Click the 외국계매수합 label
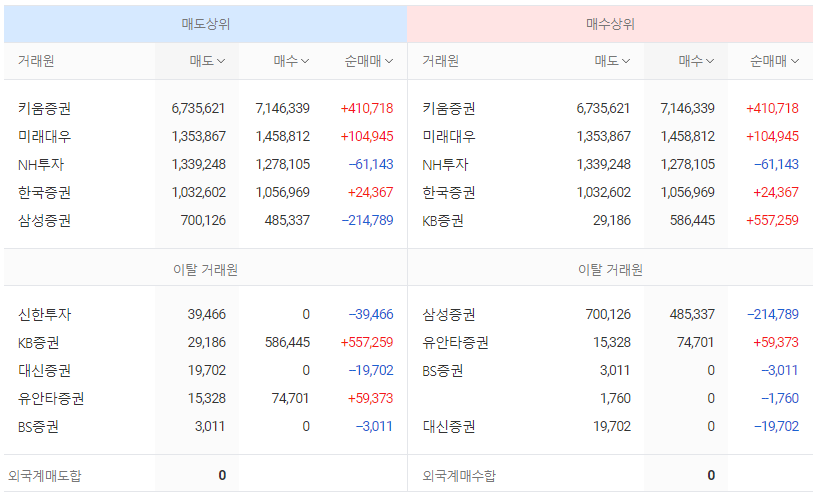The height and width of the screenshot is (496, 820). pos(459,476)
